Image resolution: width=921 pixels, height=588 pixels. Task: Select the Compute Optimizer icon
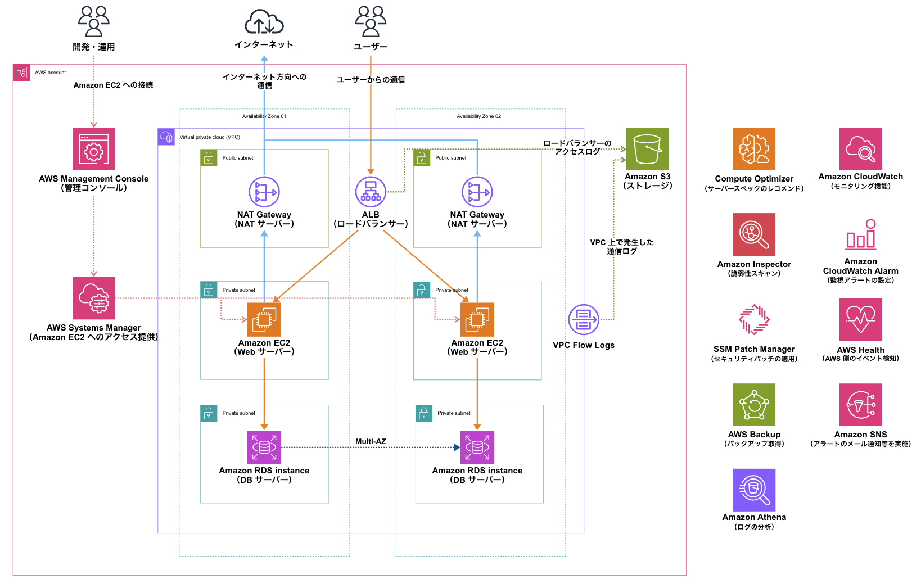(753, 149)
